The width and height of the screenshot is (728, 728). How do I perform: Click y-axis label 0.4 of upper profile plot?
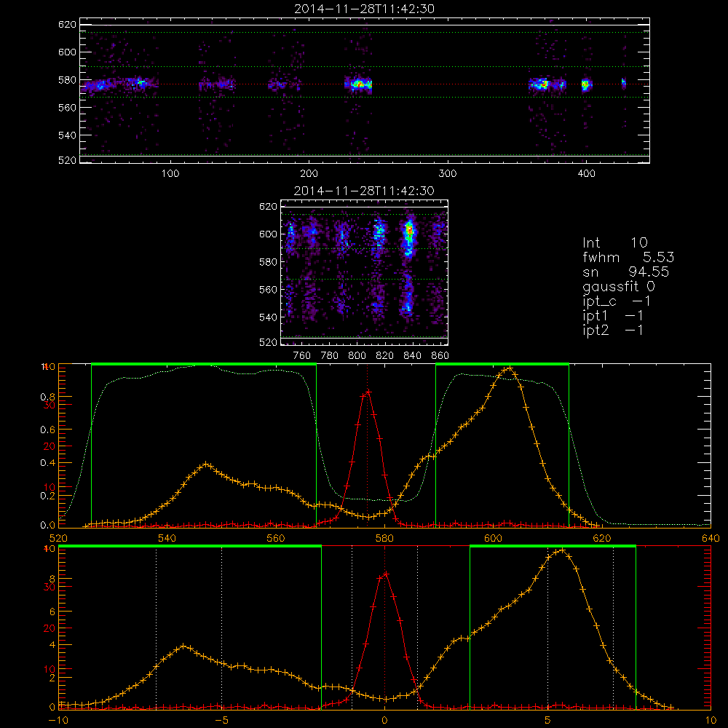48,463
